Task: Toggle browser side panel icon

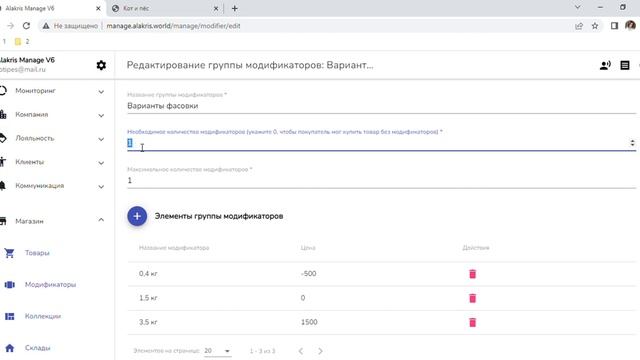Action: [x=614, y=26]
